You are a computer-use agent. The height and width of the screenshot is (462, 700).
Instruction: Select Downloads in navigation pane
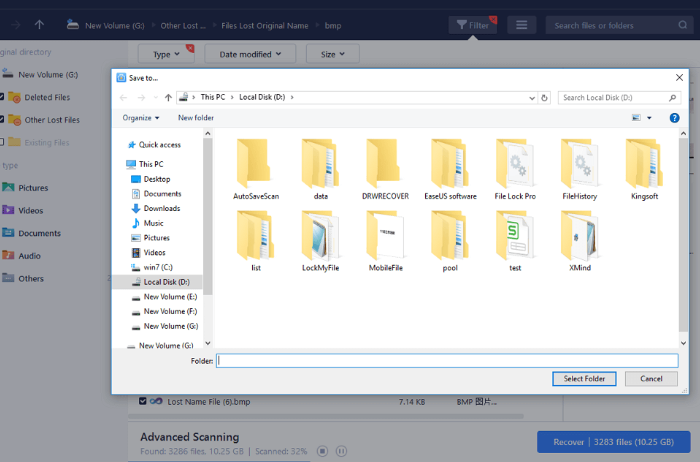[x=156, y=208]
